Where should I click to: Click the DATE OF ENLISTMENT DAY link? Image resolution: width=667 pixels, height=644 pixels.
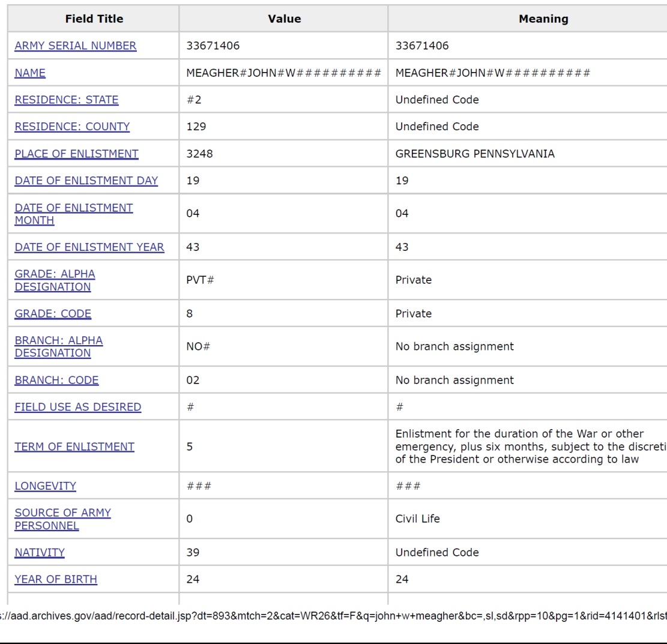(86, 180)
